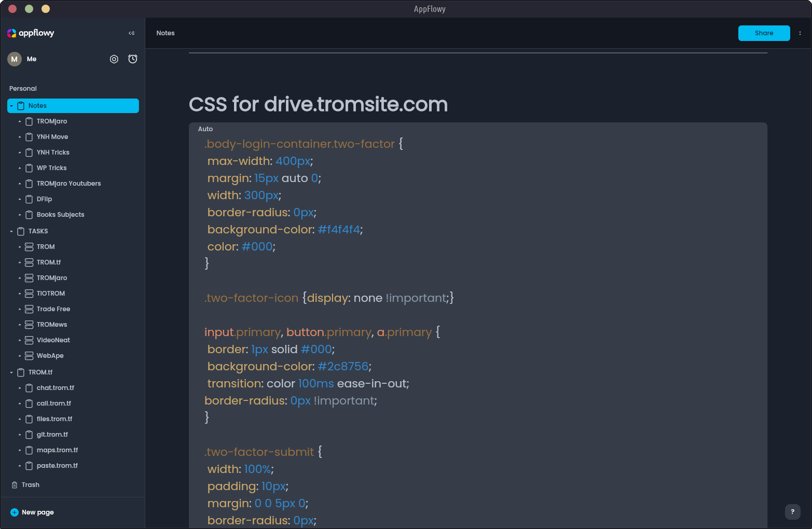Screen dimensions: 812x529
Task: Collapse the Notes section arrow
Action: coord(11,106)
